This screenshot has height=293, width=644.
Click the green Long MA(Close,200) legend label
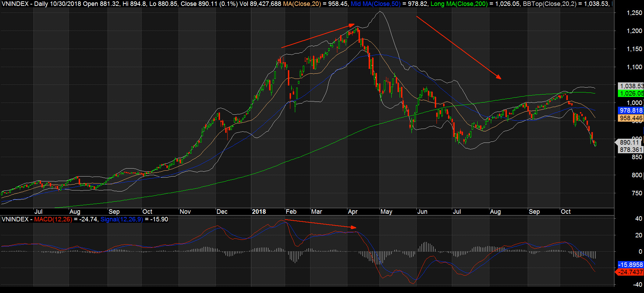(x=459, y=4)
